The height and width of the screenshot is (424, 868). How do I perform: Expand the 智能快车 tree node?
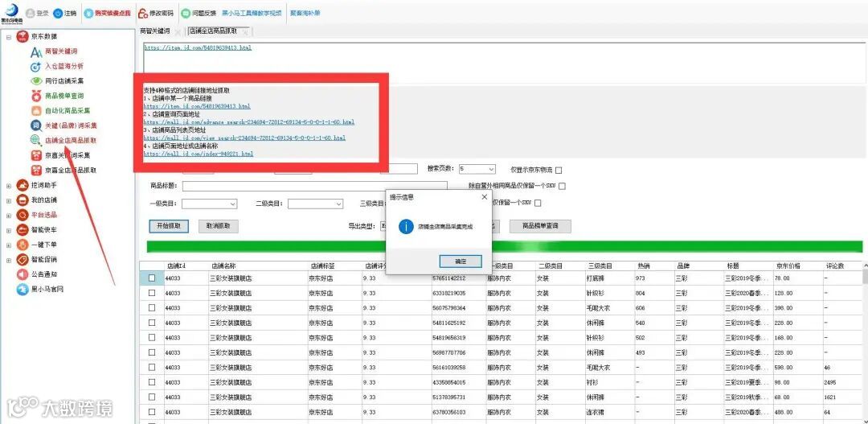click(x=8, y=230)
